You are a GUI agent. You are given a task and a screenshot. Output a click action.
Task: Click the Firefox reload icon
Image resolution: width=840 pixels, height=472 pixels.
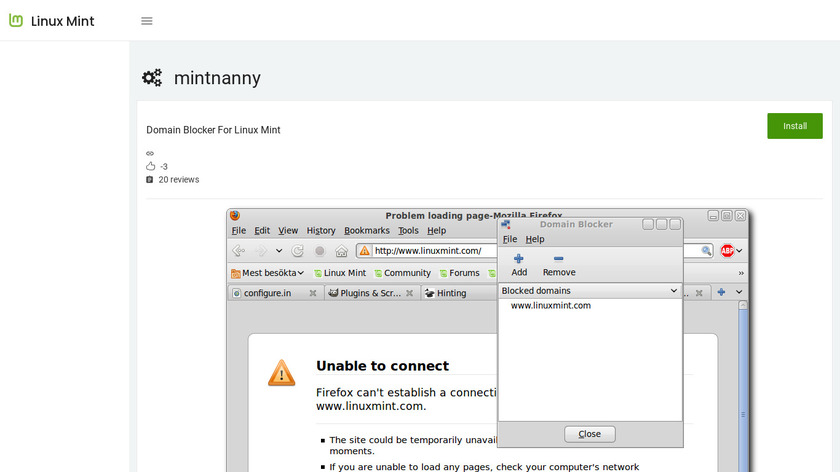point(298,250)
